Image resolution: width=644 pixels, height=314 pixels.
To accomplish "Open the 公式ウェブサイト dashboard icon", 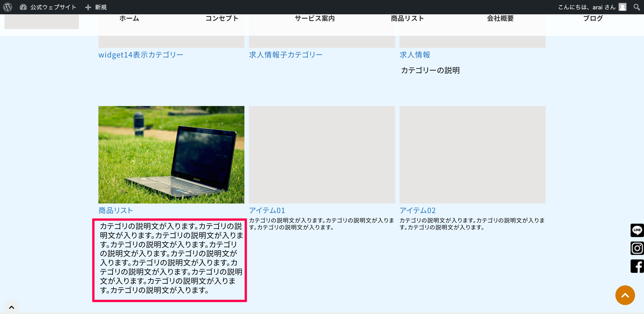I will click(23, 7).
